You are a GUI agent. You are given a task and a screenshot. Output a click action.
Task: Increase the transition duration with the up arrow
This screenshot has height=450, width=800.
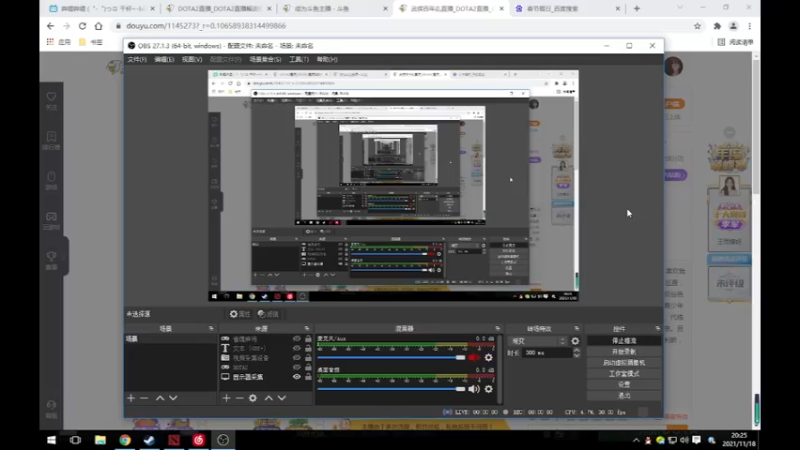pyautogui.click(x=577, y=351)
